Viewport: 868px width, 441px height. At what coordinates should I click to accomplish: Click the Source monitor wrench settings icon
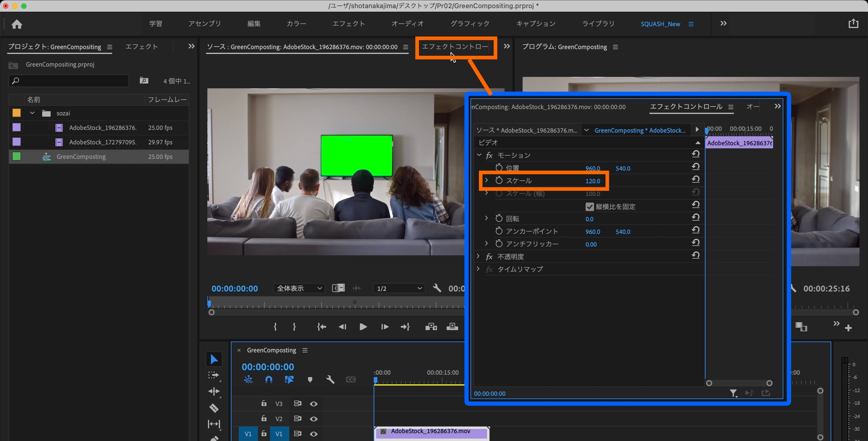point(437,288)
